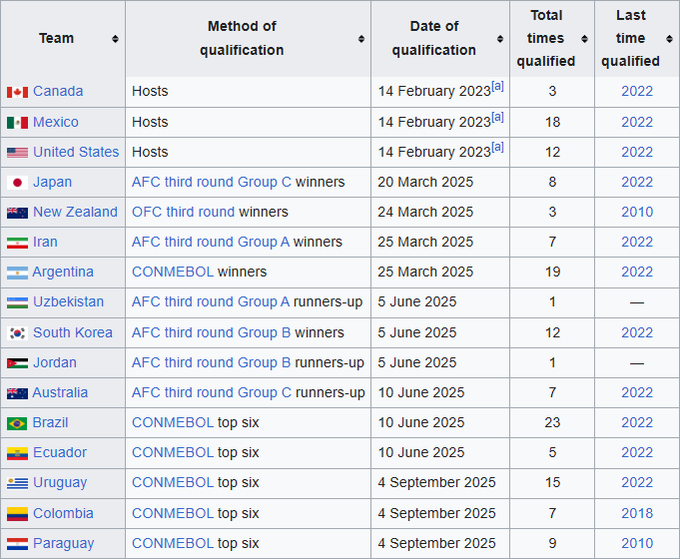Sort by Date of qualification column
The width and height of the screenshot is (680, 559).
(500, 39)
